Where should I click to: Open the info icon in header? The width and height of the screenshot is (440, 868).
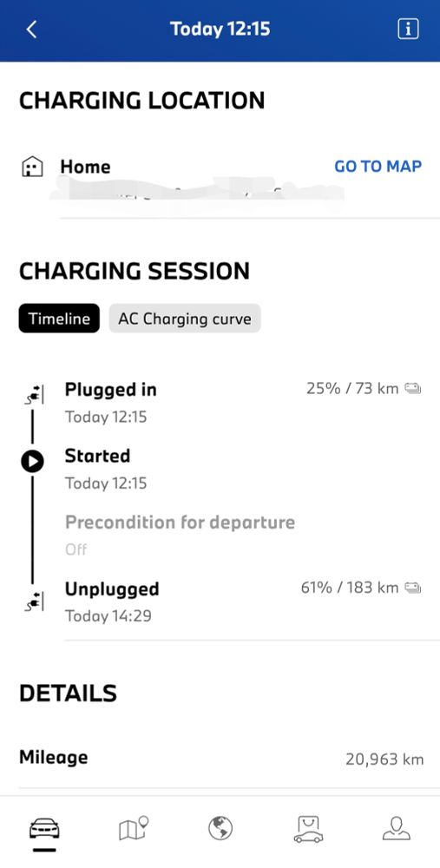pos(408,30)
